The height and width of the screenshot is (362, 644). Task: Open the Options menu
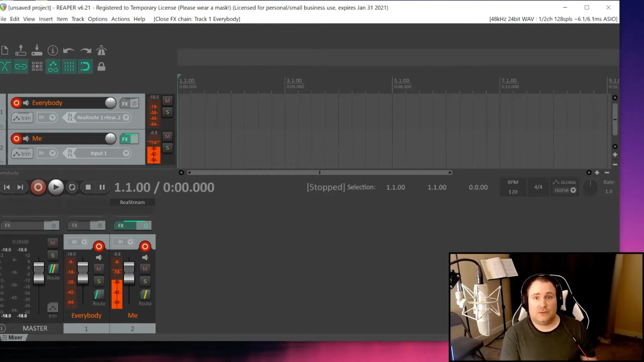(98, 19)
